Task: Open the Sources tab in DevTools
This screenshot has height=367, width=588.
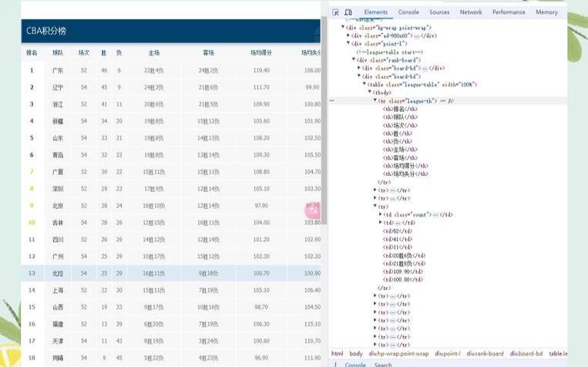Action: [439, 12]
